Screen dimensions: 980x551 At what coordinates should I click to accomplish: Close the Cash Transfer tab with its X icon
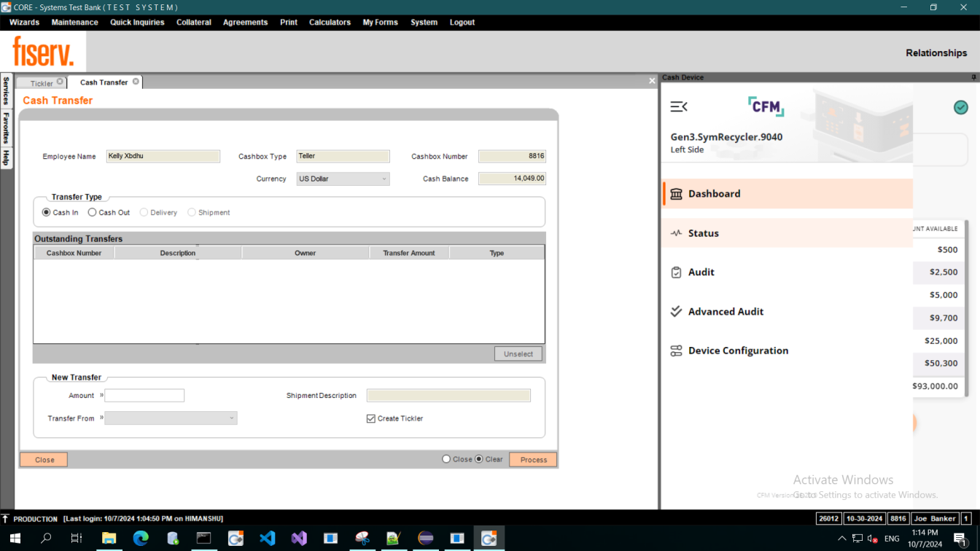point(136,82)
